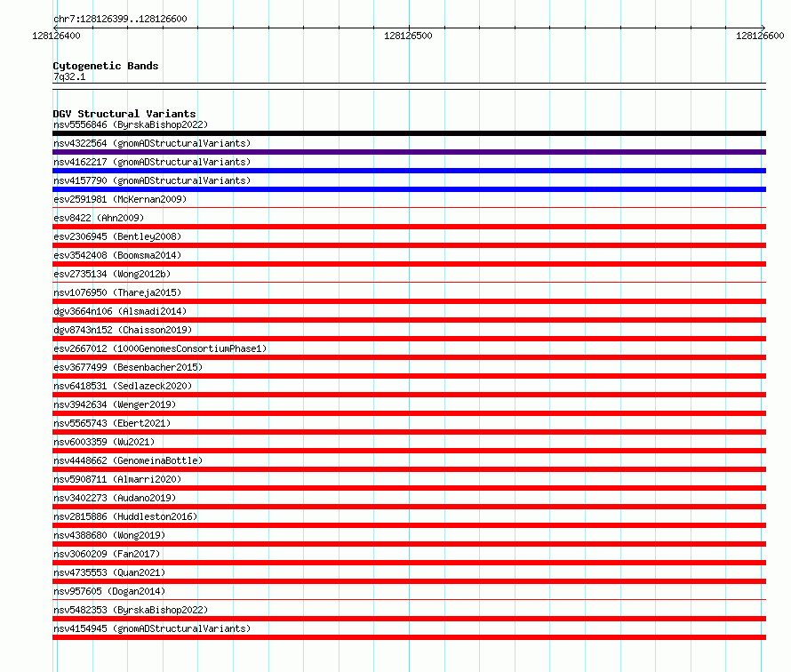Click the nsv5482353 (ByrskaBishop2022) label
The height and width of the screenshot is (672, 791).
131,610
